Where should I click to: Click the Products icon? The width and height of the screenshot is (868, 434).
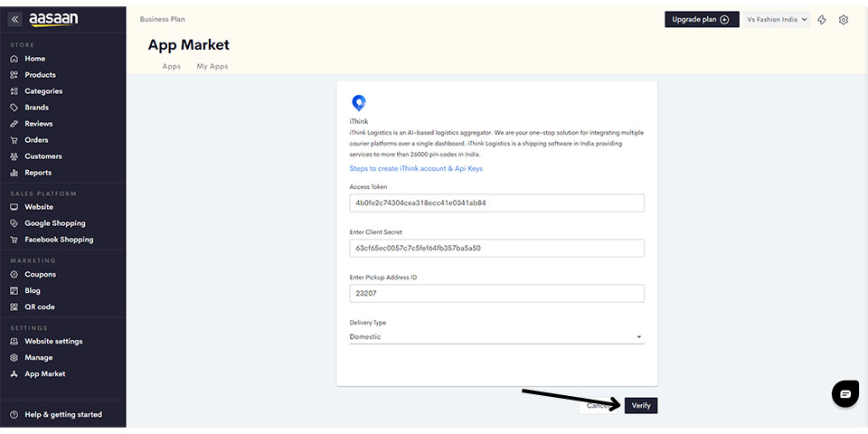click(x=14, y=75)
